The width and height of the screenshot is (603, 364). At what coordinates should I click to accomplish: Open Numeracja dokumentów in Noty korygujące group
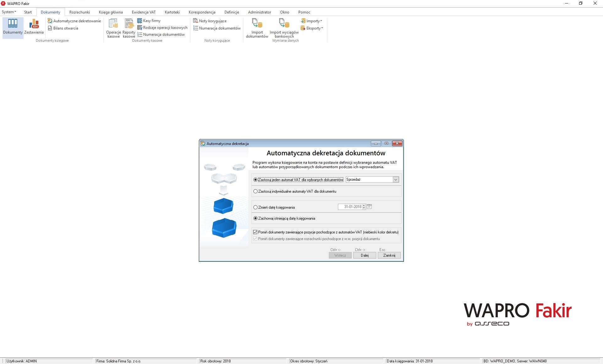pos(217,28)
